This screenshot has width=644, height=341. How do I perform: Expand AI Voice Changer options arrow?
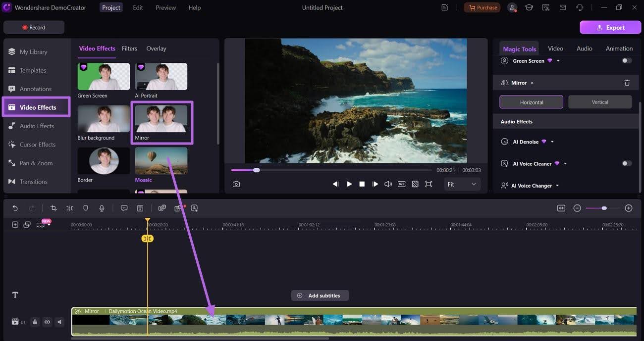pos(557,186)
